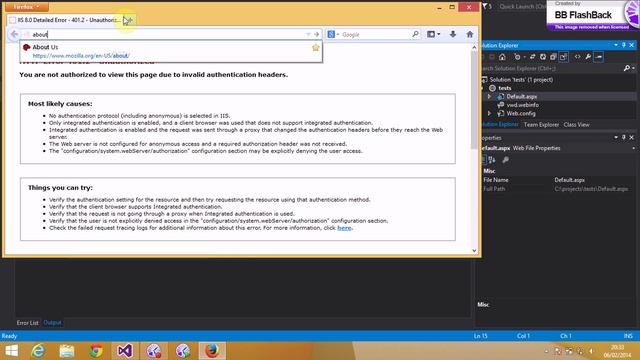The image size is (640, 360).
Task: Select the IIS 8.0 Detailed Error tab
Action: [64, 20]
